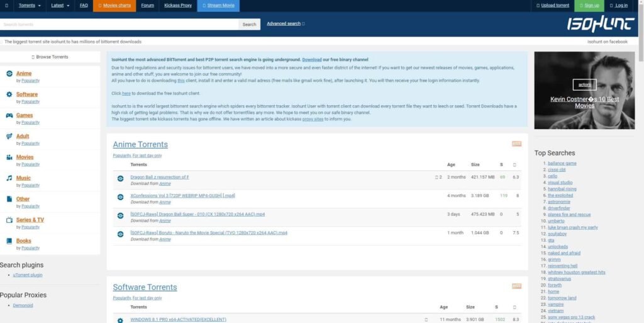This screenshot has height=323, width=644.
Task: Click the anime icon beside Dragon Ball z resurrection
Action: [120, 178]
